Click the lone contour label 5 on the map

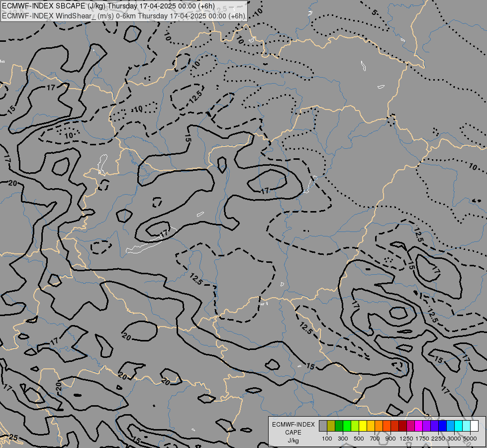click(375, 12)
